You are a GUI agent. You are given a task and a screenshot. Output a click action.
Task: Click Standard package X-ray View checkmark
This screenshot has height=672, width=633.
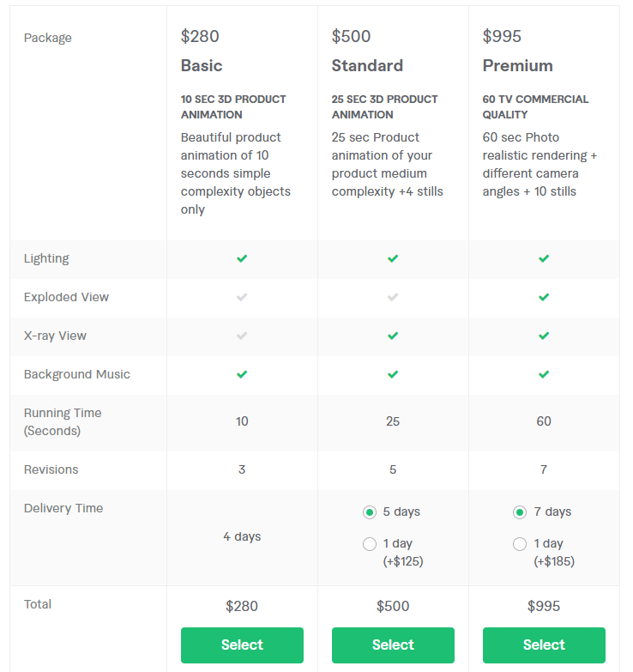click(x=393, y=336)
